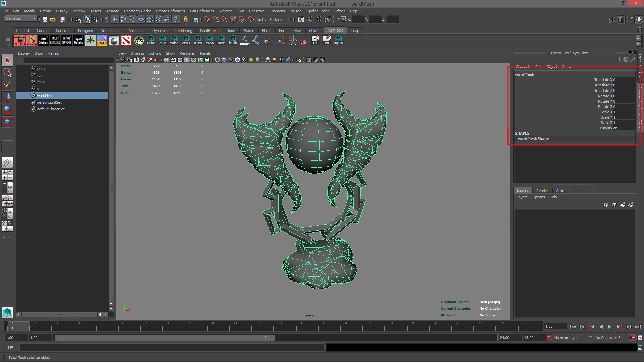This screenshot has width=644, height=362.
Task: Select the Lasso selection tool
Action: click(7, 72)
